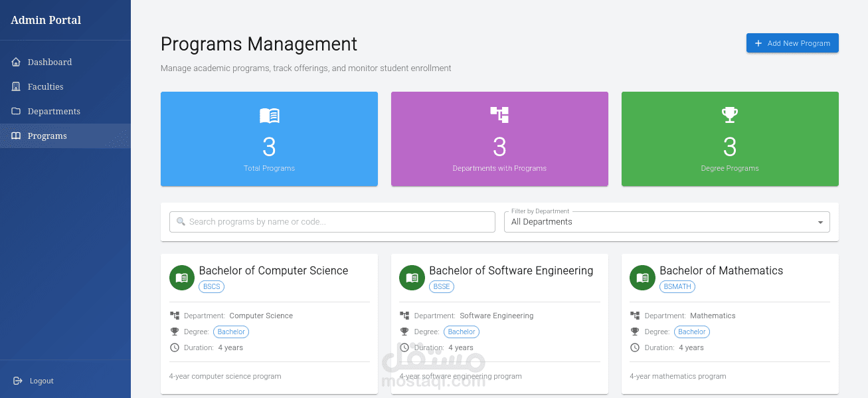The height and width of the screenshot is (398, 868).
Task: Go to the Departments page
Action: 54,111
